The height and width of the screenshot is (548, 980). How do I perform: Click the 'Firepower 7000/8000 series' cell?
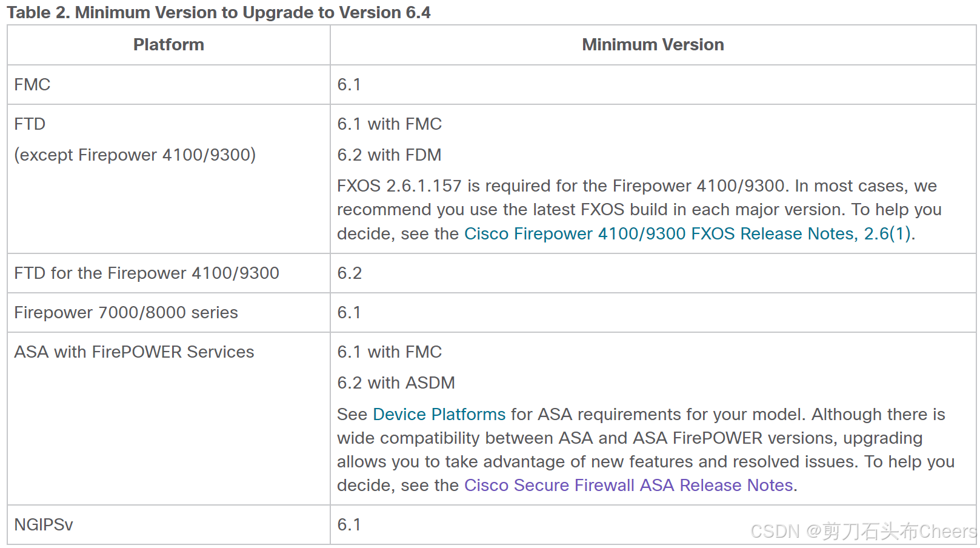click(168, 313)
